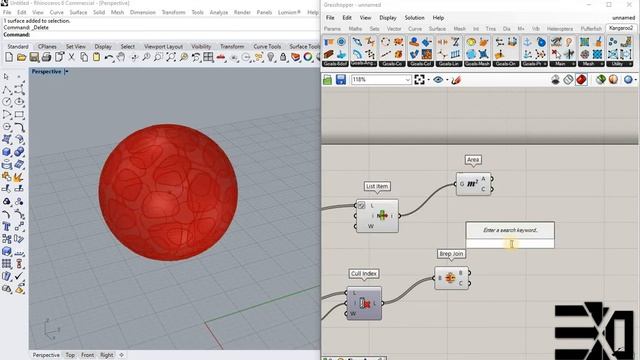
Task: Select the pointer arrow tool in sidebar
Action: coord(6,77)
